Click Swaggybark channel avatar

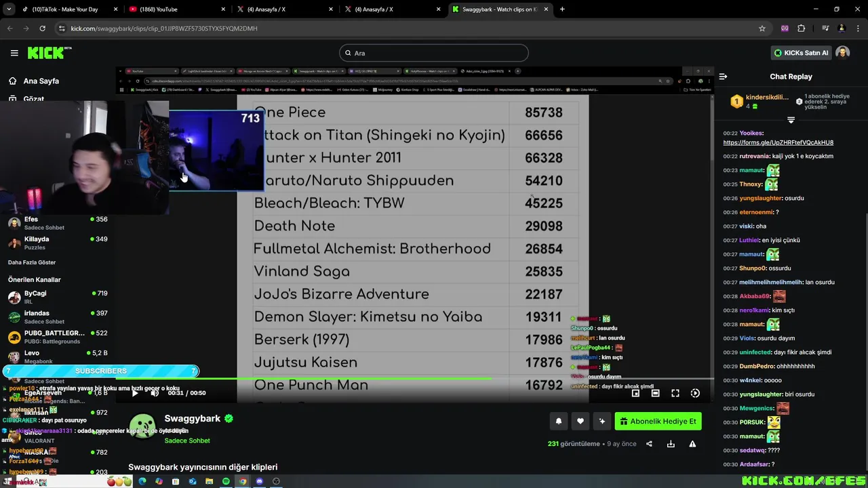coord(142,427)
